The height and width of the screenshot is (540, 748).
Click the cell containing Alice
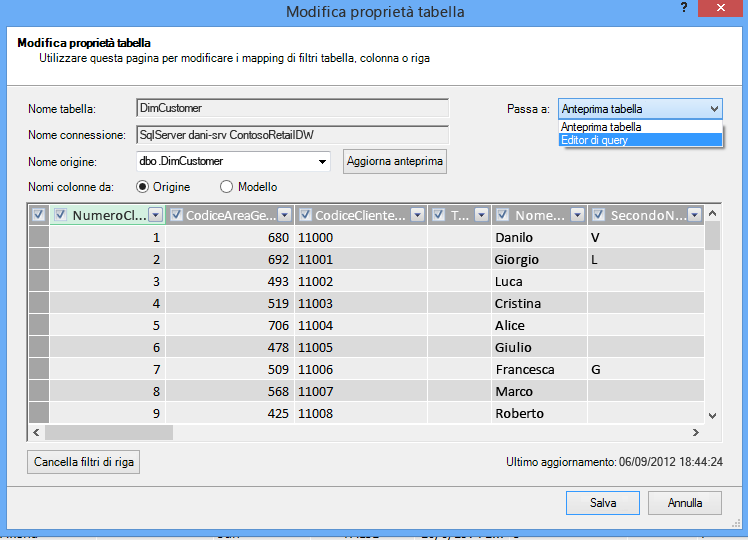(539, 325)
